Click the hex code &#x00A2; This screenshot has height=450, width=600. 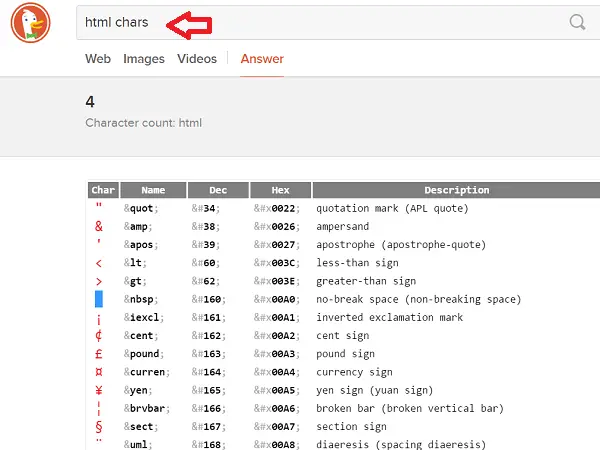277,336
